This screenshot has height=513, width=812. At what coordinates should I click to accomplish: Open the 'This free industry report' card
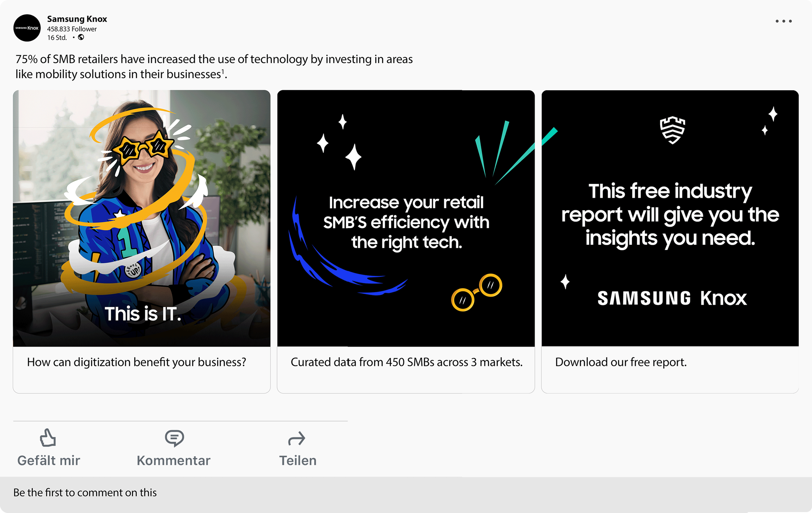click(670, 218)
